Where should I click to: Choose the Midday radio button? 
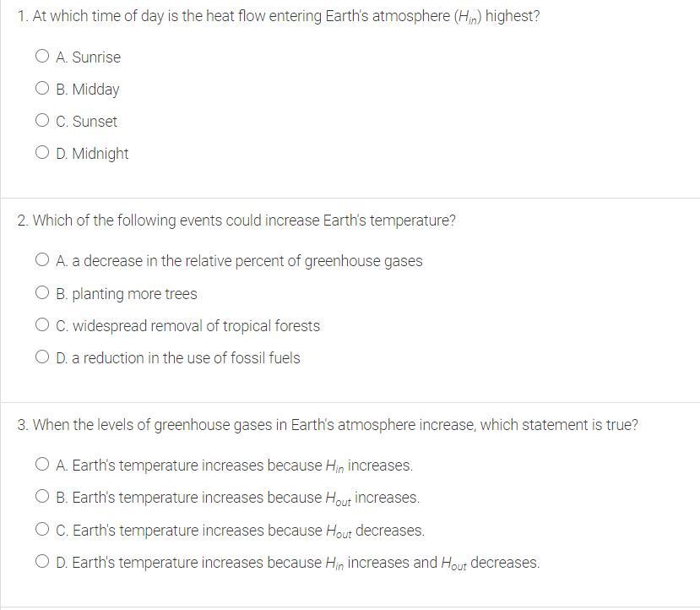coord(42,89)
